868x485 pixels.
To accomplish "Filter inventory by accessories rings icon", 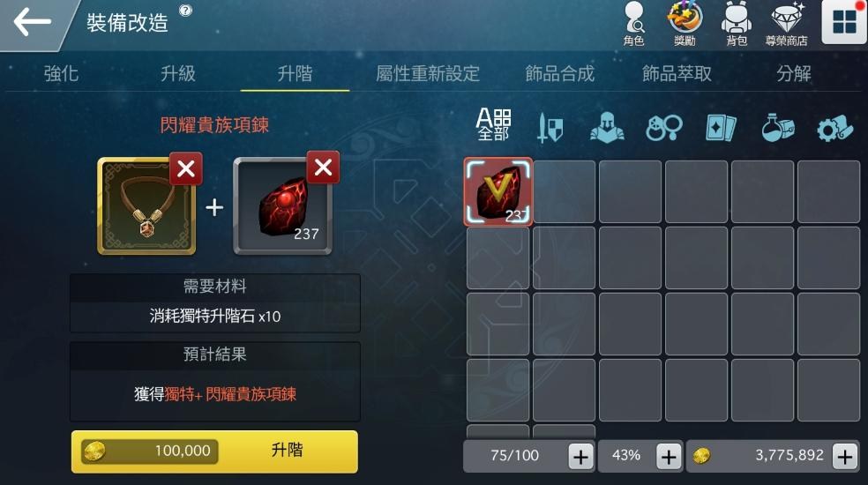I will click(x=663, y=128).
